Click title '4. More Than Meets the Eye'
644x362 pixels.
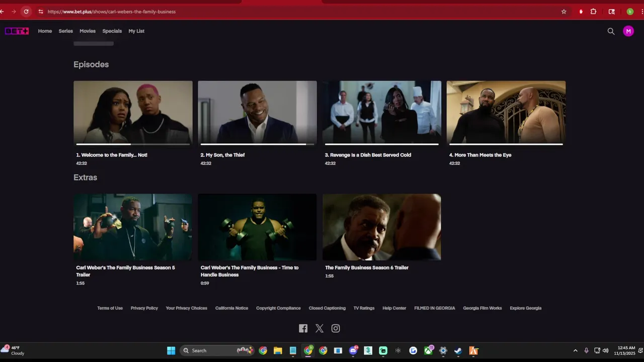(480, 155)
